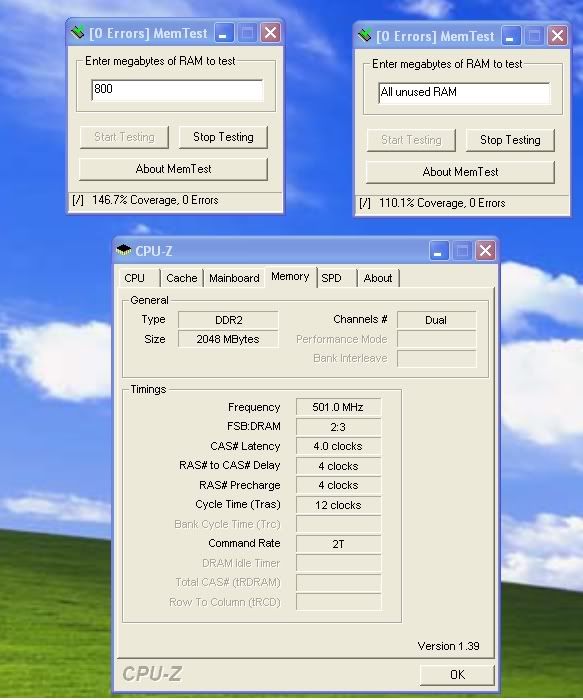This screenshot has width=583, height=700.
Task: Minimize the MemTest window testing 800 MB
Action: point(224,33)
